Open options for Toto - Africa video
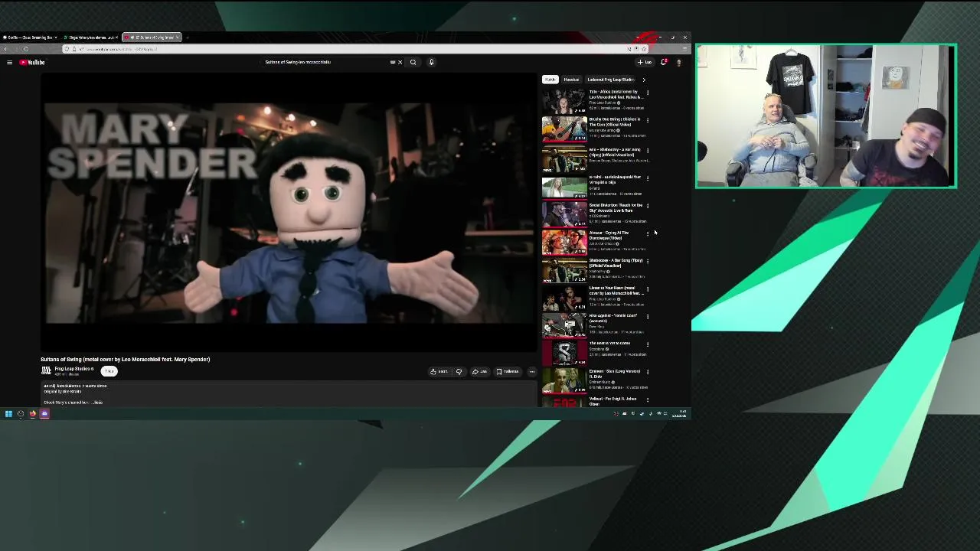The image size is (980, 551). (x=648, y=93)
